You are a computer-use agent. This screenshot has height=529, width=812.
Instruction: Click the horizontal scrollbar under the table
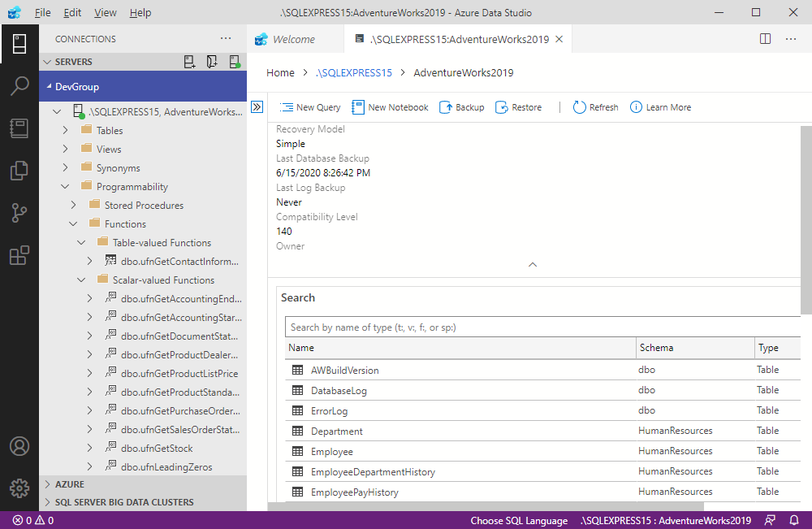[x=486, y=505]
